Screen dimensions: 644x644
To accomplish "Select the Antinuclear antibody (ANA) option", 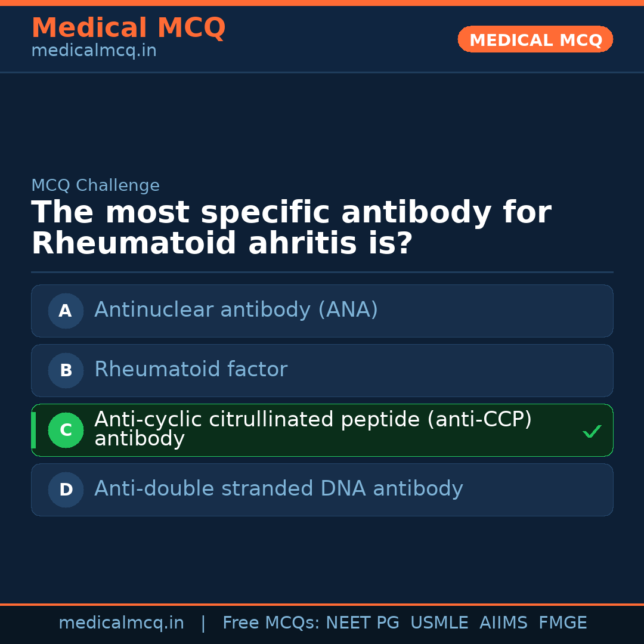I will (236, 310).
